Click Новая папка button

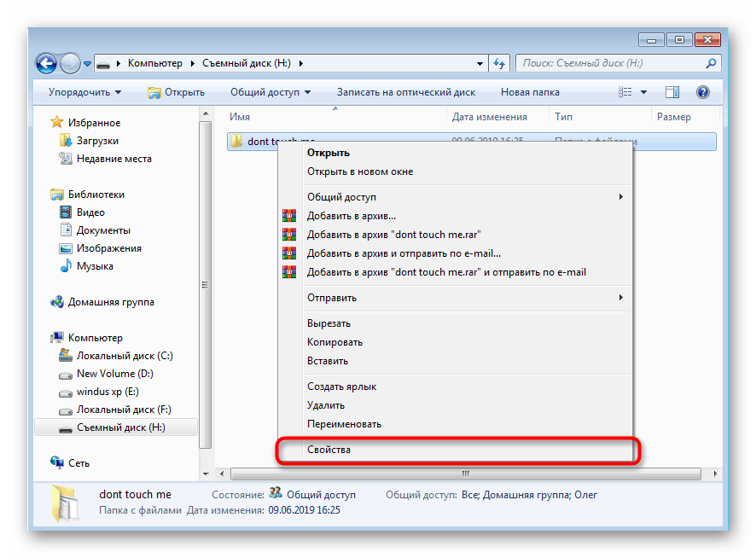click(x=530, y=92)
